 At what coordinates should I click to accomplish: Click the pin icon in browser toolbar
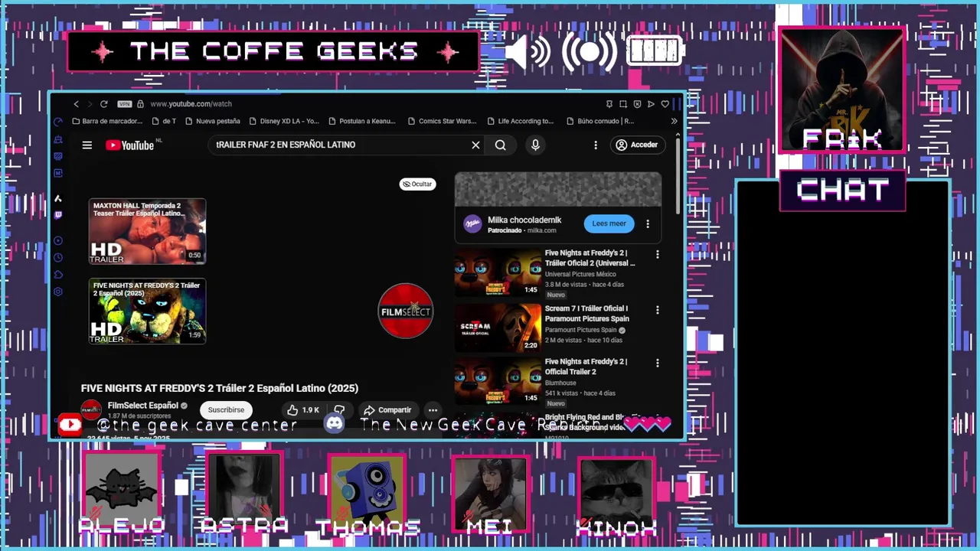(x=609, y=104)
